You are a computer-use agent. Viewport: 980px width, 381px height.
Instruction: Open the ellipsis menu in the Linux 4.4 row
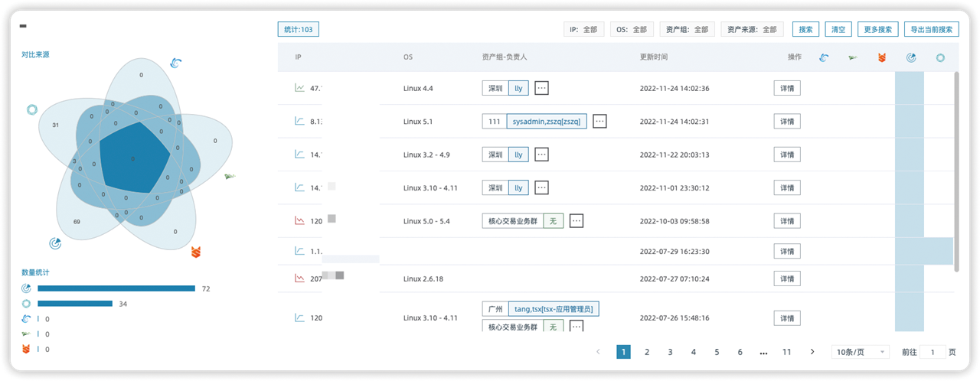tap(541, 88)
